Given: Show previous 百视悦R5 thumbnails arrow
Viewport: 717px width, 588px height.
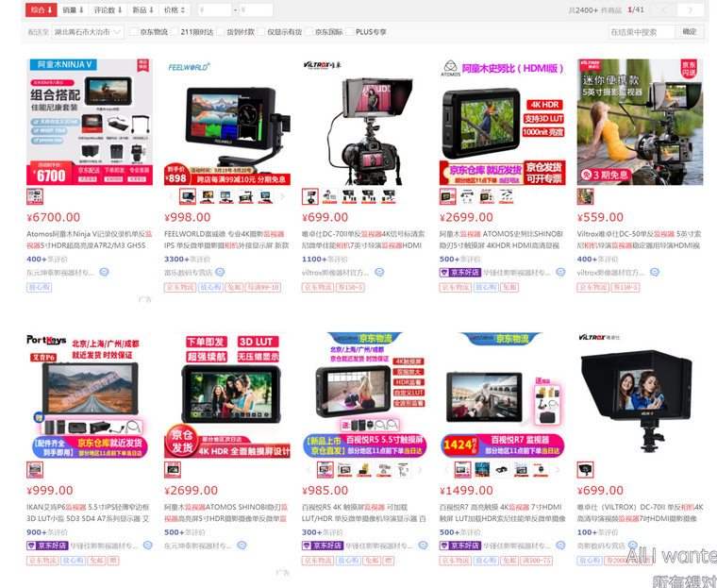Looking at the screenshot, I should click(308, 469).
